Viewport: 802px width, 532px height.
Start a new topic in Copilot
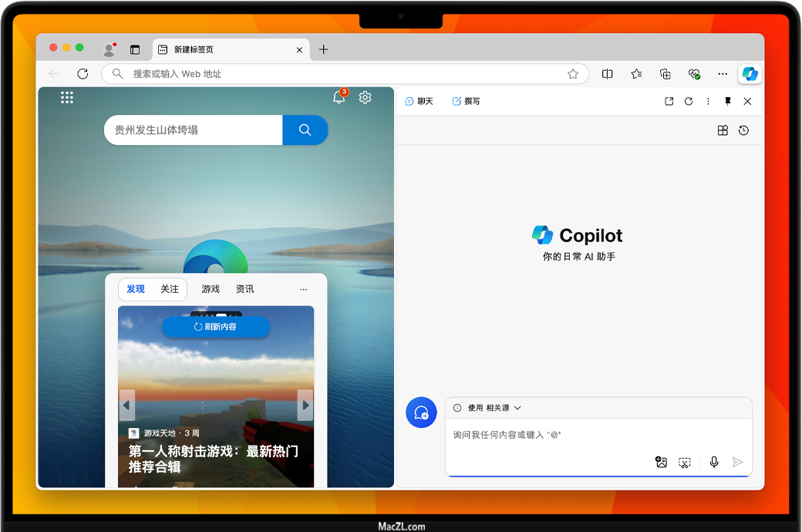421,413
